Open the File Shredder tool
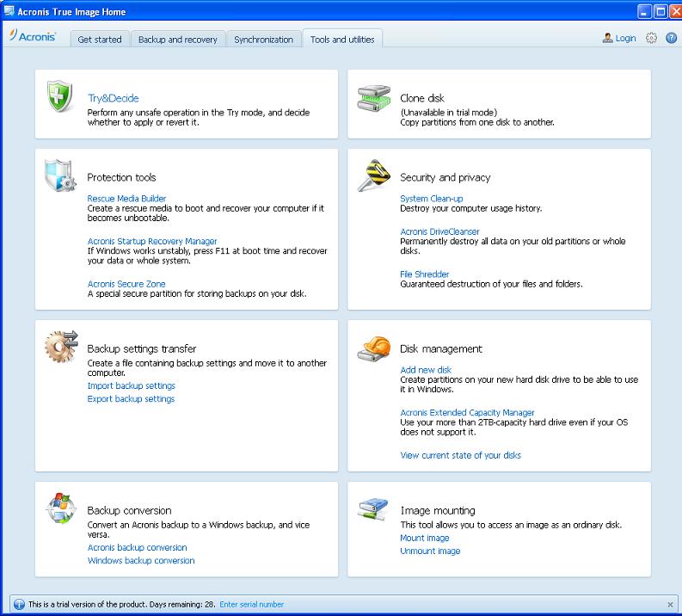The image size is (682, 616). click(424, 274)
